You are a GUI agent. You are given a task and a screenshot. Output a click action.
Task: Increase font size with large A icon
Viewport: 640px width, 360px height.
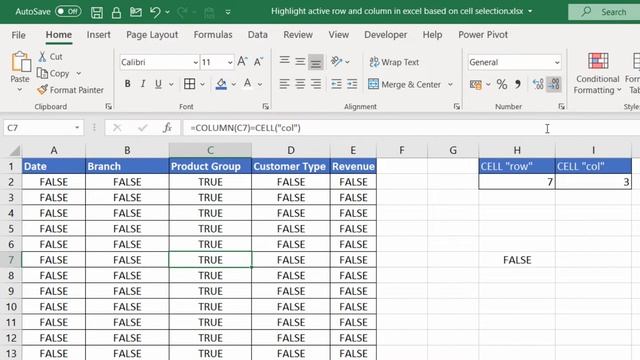(242, 62)
